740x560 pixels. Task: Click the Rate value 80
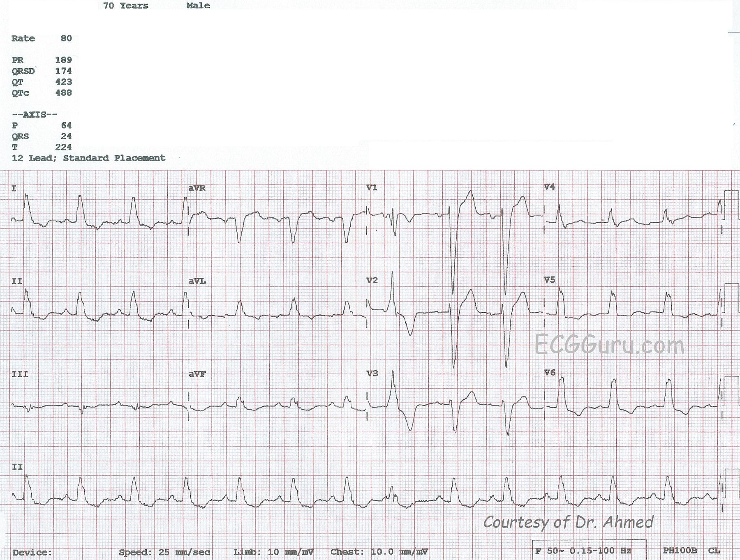point(66,39)
